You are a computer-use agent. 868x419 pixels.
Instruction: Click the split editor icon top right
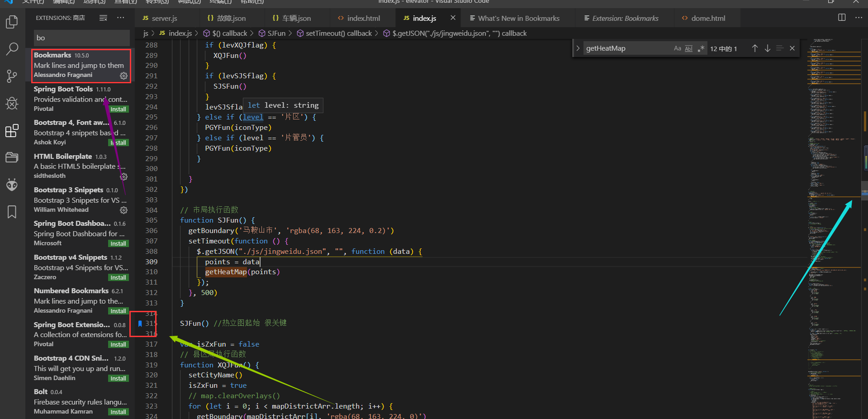point(841,18)
